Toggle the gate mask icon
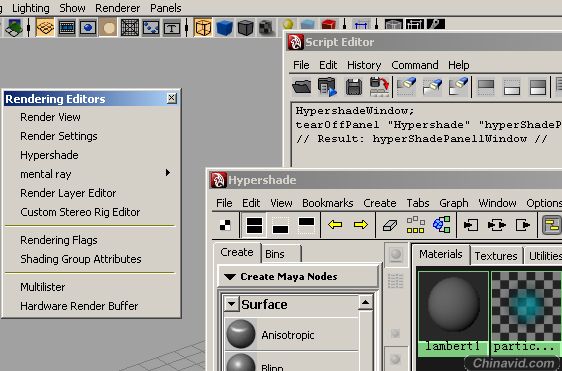This screenshot has height=371, width=562. coord(109,27)
